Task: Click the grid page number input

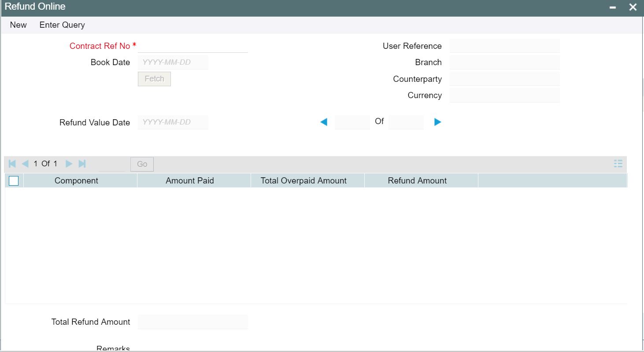Action: click(x=112, y=164)
